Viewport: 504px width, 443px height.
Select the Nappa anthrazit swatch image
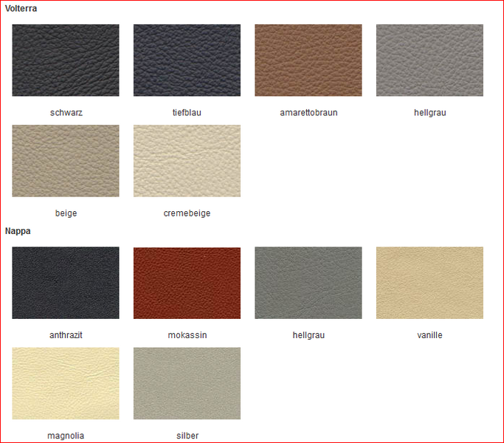[66, 283]
